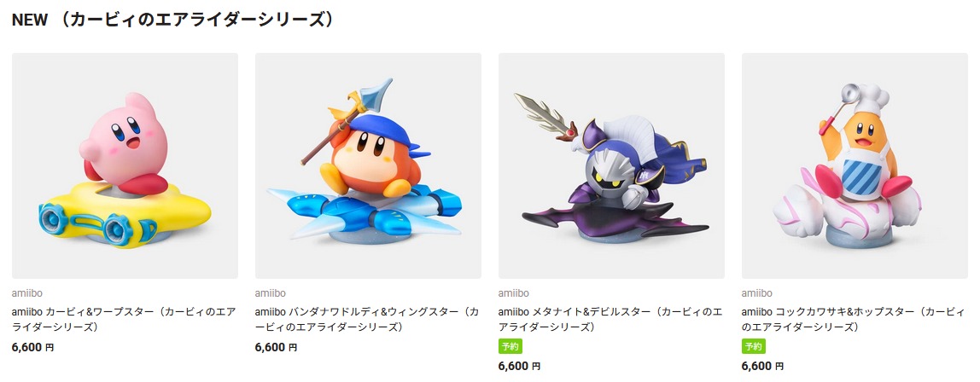Click the amiibo category label above Chef Kawasaki title
Viewport: 980px width, 382px height.
756,292
